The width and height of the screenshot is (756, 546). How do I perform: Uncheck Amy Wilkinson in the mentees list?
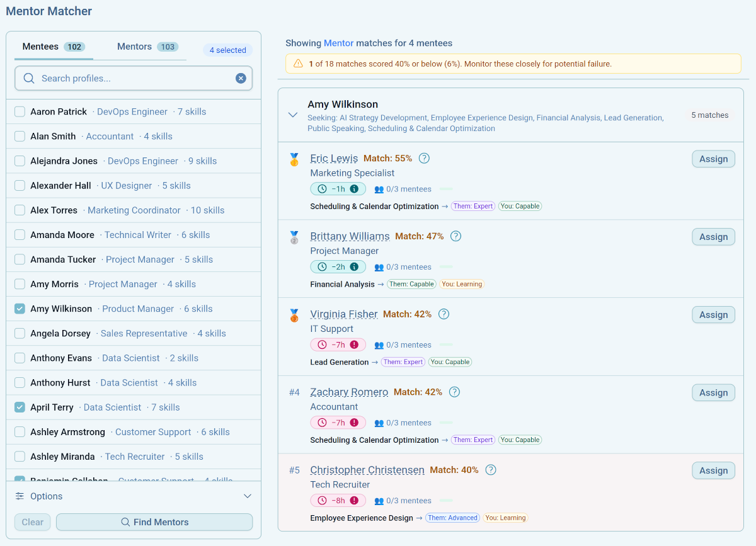[x=19, y=309]
